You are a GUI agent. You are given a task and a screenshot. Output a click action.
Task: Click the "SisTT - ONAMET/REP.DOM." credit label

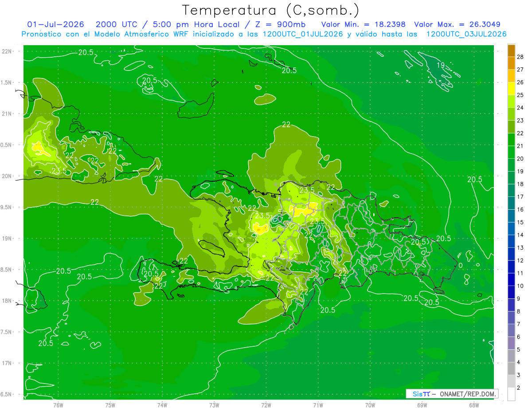(452, 394)
